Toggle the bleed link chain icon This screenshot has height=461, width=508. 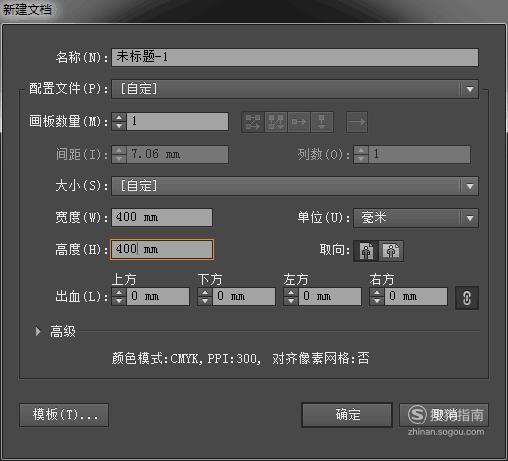pos(467,298)
